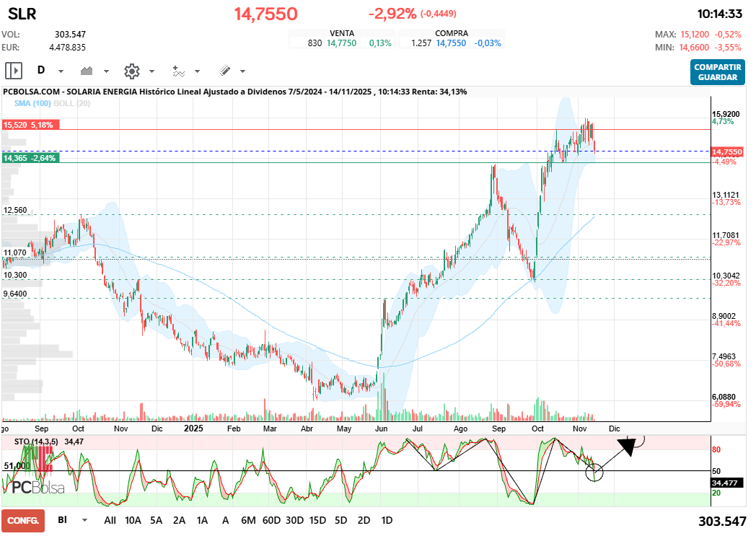Viewport: 756px width, 536px height.
Task: Open the chart settings gear icon
Action: [131, 71]
